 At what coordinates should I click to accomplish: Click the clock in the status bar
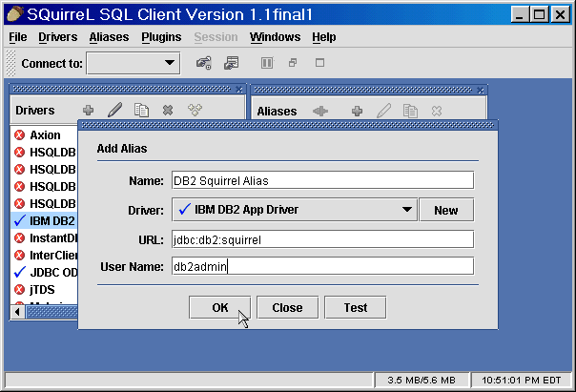click(521, 380)
